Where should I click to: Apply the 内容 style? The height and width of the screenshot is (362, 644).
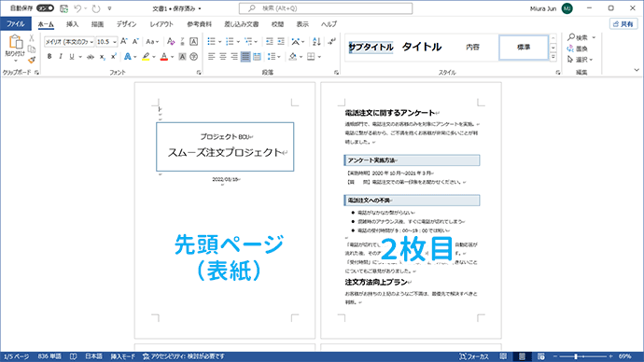point(472,48)
